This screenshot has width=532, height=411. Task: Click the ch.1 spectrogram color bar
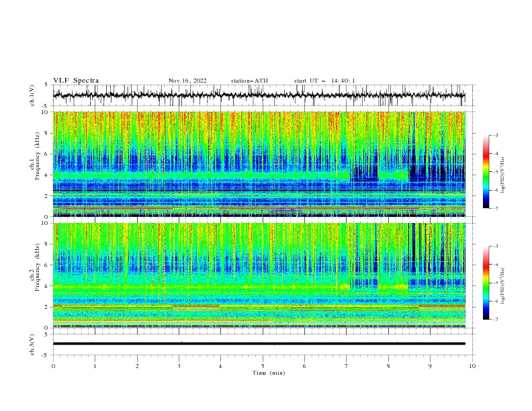click(486, 172)
